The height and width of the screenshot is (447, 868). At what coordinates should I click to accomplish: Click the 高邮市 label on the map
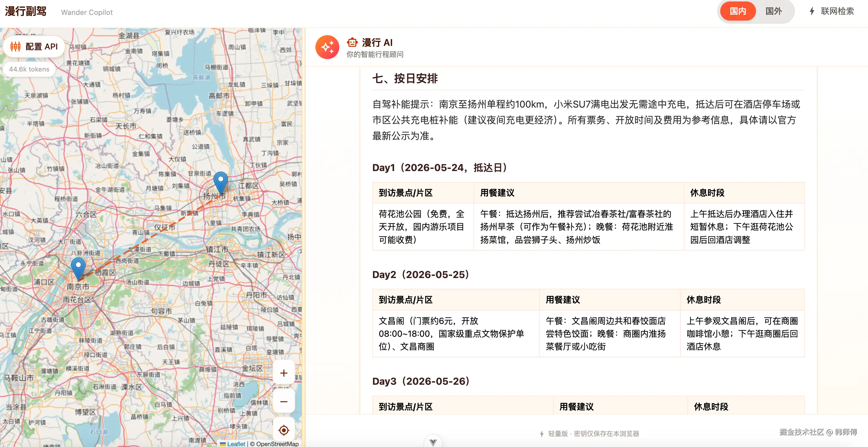(x=219, y=96)
